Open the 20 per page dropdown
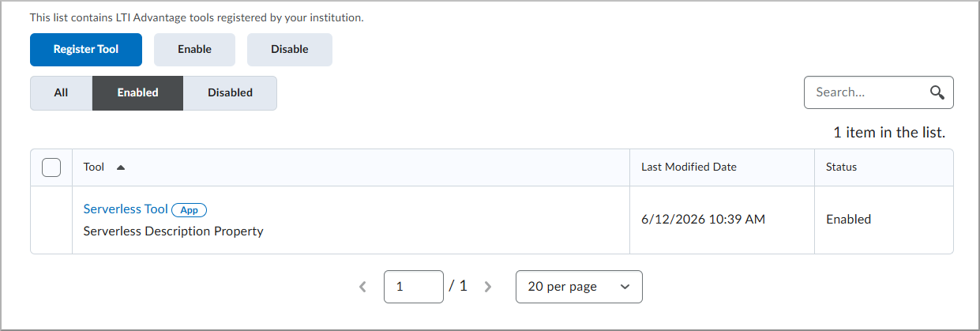Viewport: 980px width, 331px height. point(579,287)
